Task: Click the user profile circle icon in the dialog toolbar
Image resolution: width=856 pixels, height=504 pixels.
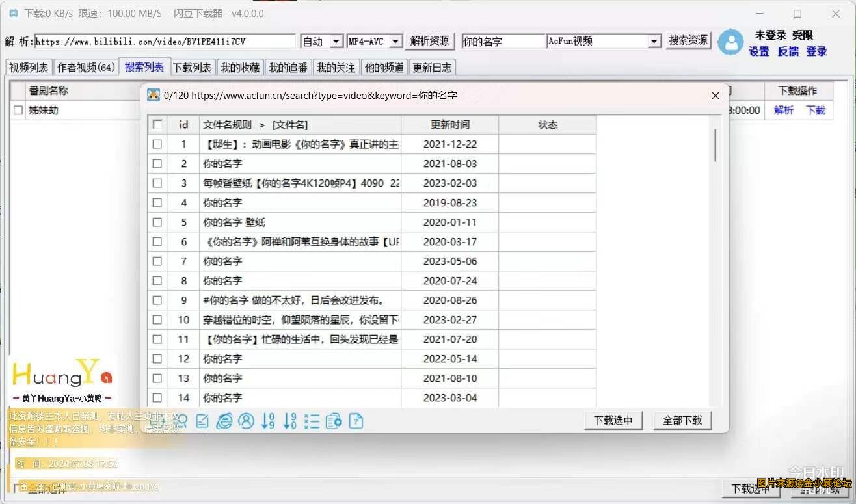Action: (247, 421)
